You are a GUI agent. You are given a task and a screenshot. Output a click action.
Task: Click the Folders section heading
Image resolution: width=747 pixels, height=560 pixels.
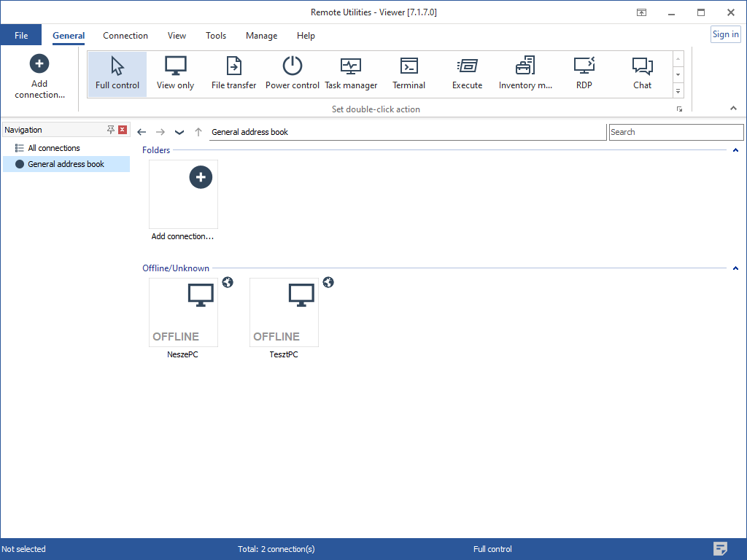156,150
